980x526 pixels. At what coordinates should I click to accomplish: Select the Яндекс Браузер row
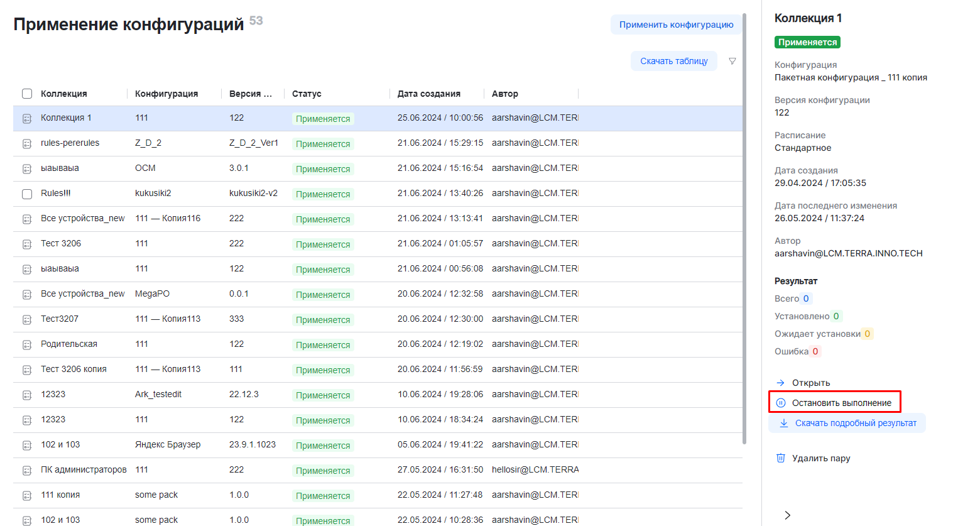(168, 445)
